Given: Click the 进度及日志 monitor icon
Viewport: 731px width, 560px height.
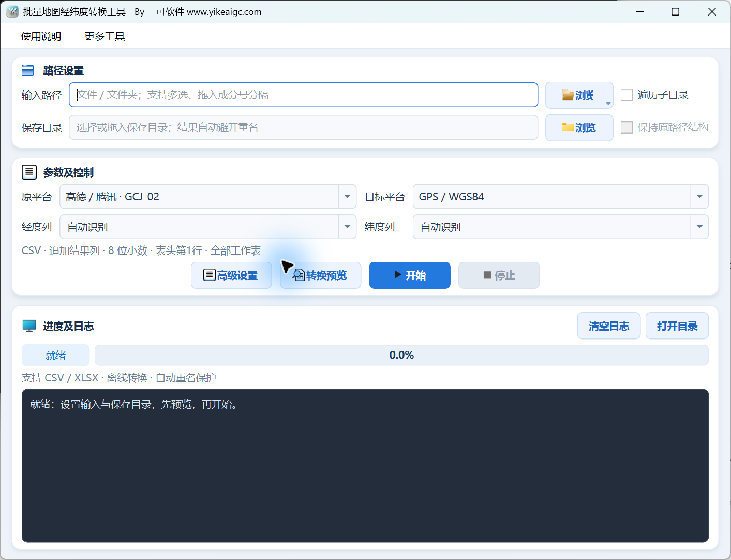Looking at the screenshot, I should (x=29, y=326).
